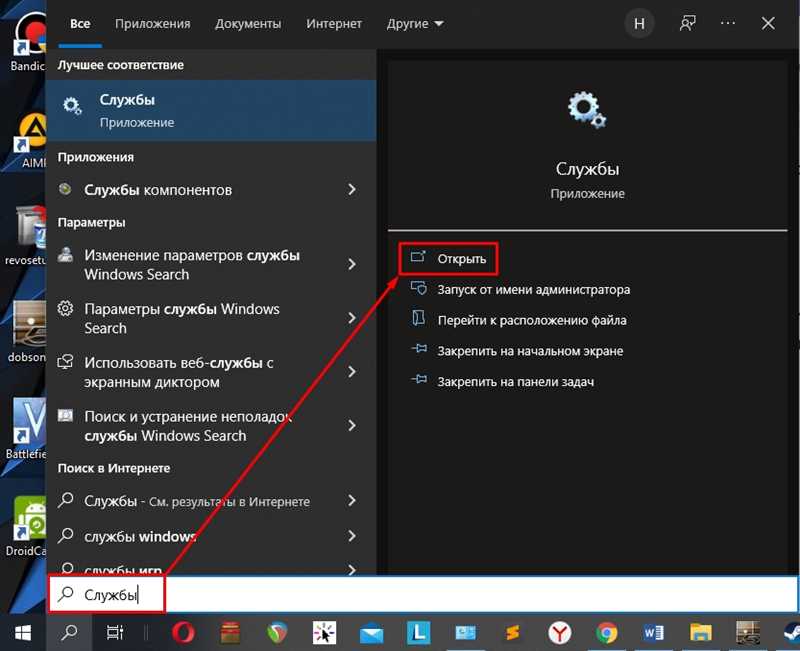Open the feedback person icon
Viewport: 800px width, 651px height.
[687, 23]
